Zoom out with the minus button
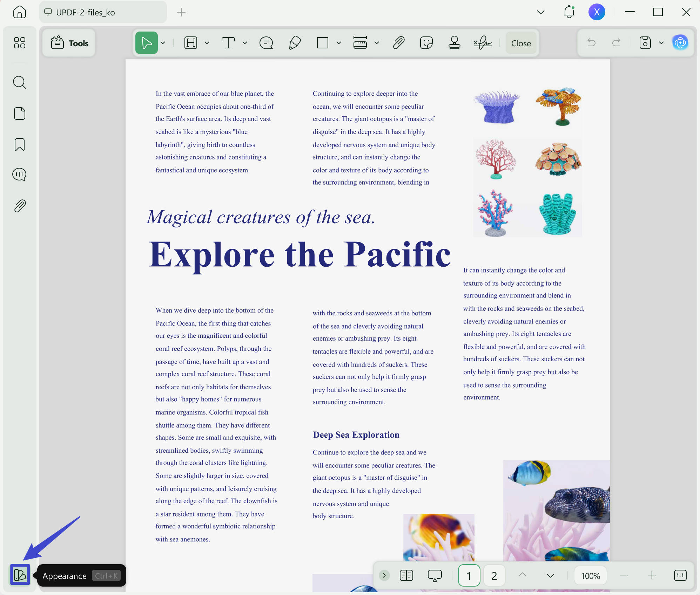700x595 pixels. coord(624,575)
